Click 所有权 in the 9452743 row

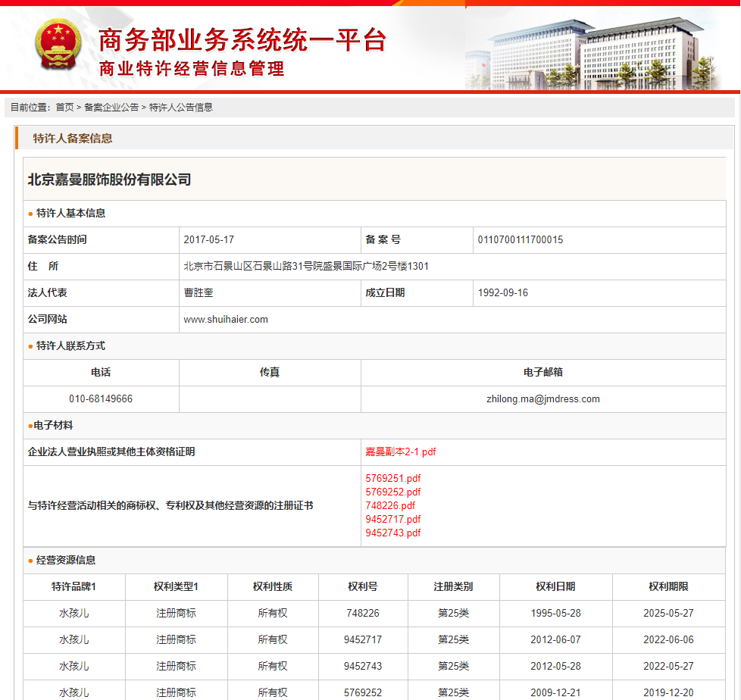click(x=273, y=666)
